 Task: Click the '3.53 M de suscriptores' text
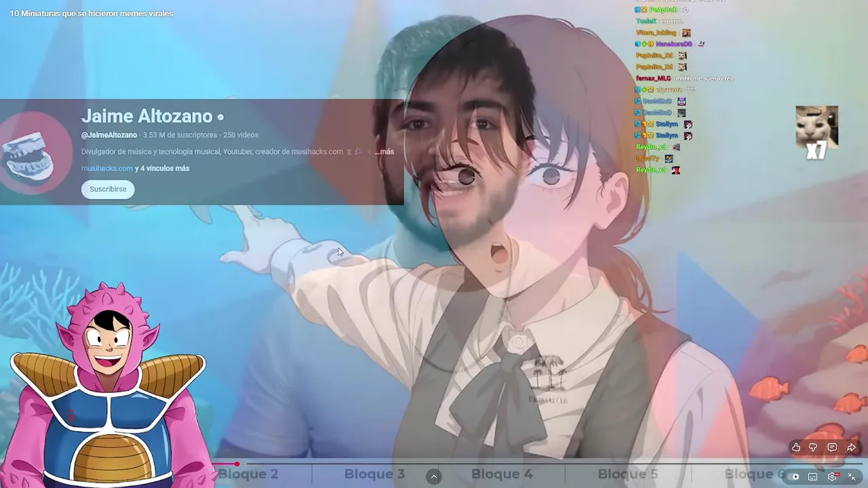[180, 135]
